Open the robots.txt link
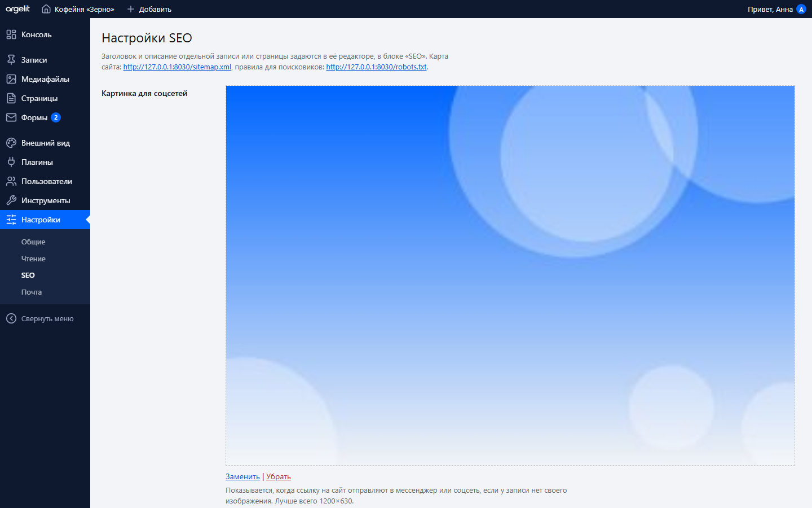 [x=376, y=67]
